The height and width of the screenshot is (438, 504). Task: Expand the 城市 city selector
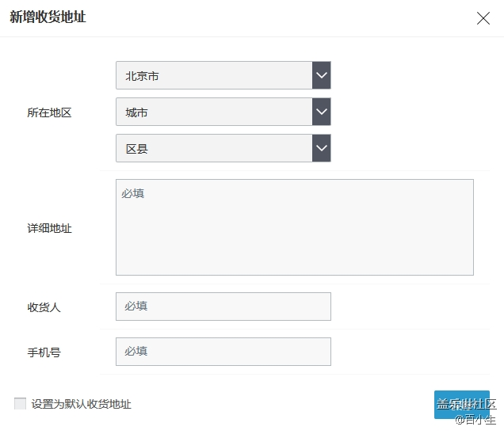click(x=214, y=112)
